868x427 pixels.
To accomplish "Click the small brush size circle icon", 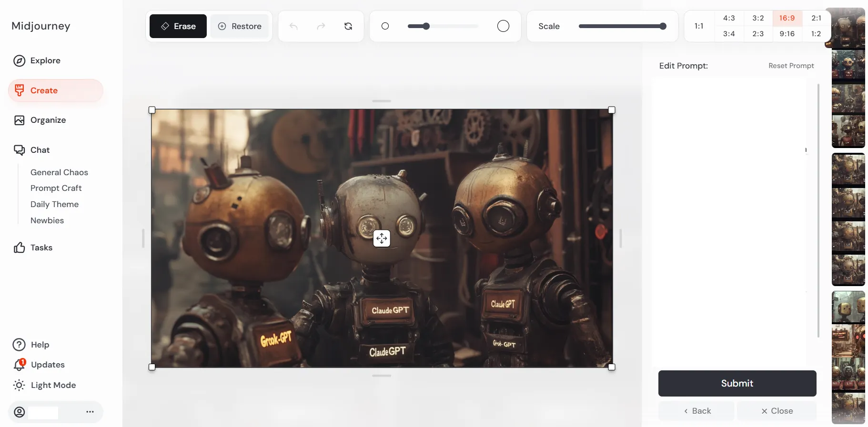I will (x=385, y=26).
